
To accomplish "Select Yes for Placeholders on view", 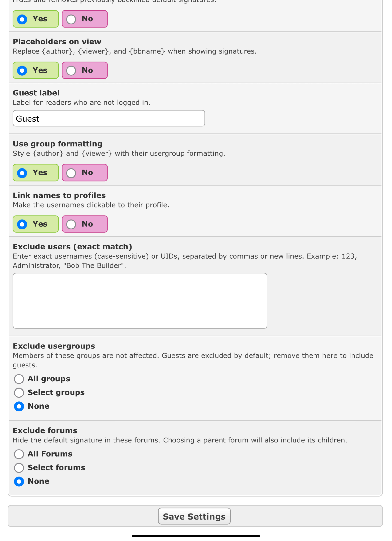I will click(x=22, y=71).
